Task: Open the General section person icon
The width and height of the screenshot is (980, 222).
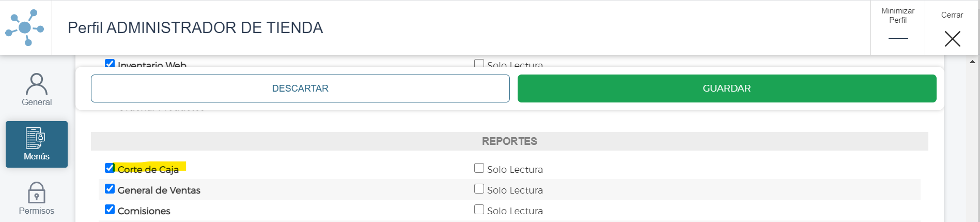Action: 36,83
